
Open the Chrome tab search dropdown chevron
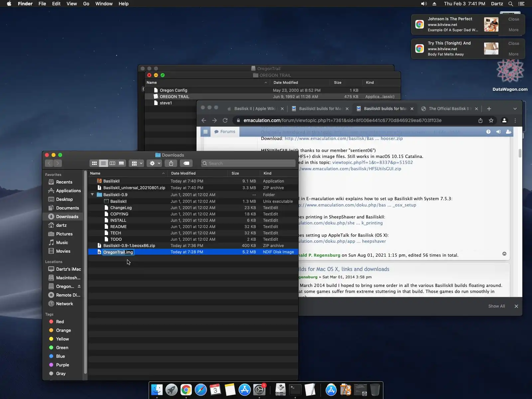pyautogui.click(x=515, y=109)
